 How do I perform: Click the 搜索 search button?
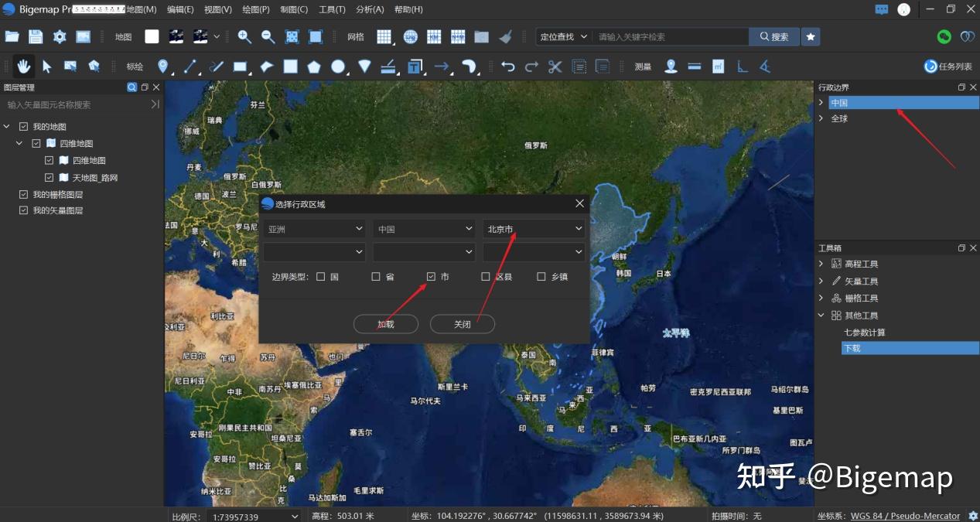tap(773, 36)
